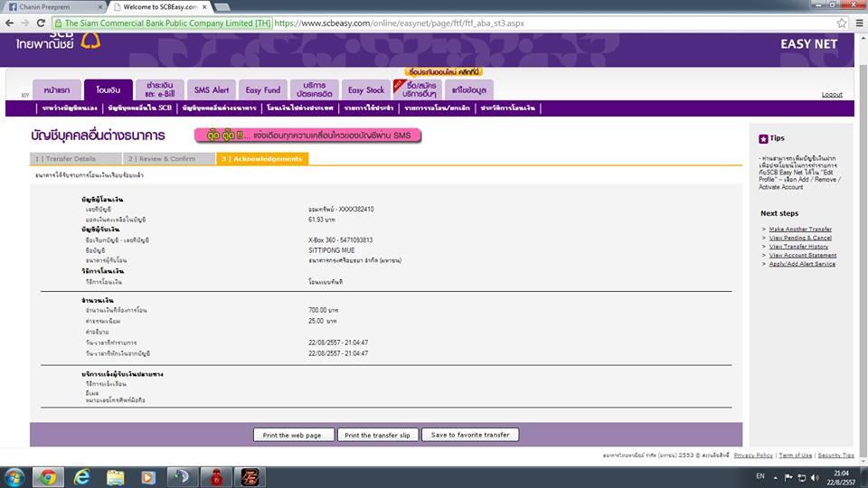Image resolution: width=868 pixels, height=488 pixels.
Task: Open ระหว่างบัญชีตนเอง submenu item
Action: pyautogui.click(x=70, y=108)
